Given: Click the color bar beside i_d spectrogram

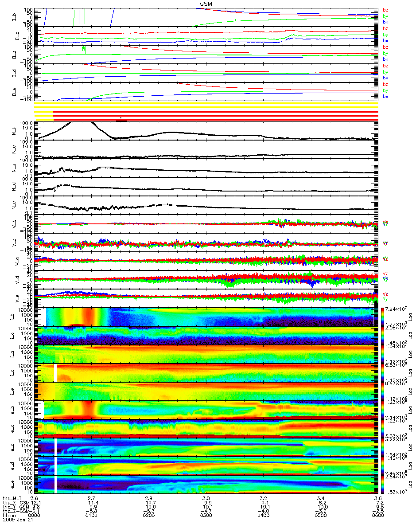Looking at the screenshot, I should coord(383,373).
